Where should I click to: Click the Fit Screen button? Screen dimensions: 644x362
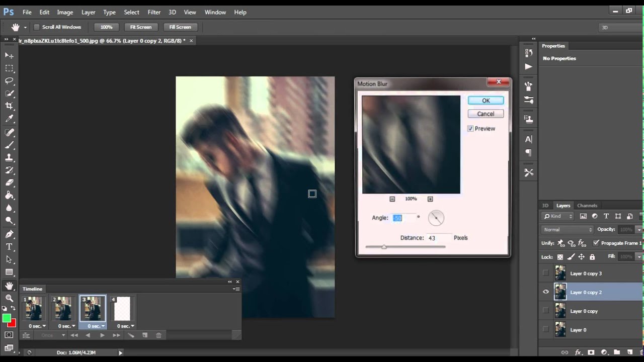(141, 27)
